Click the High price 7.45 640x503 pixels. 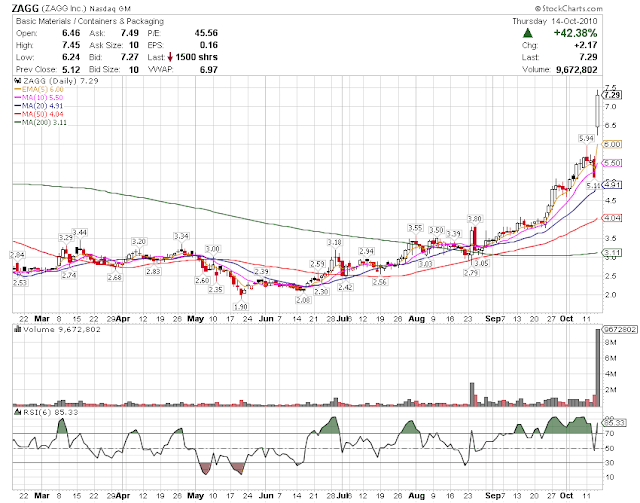point(71,45)
